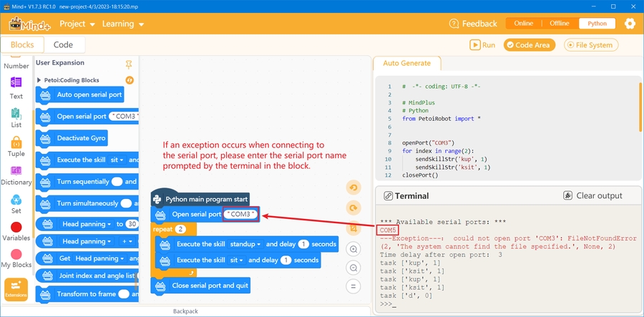The image size is (644, 317).
Task: Pin the User Expansion panel
Action: coord(129,64)
